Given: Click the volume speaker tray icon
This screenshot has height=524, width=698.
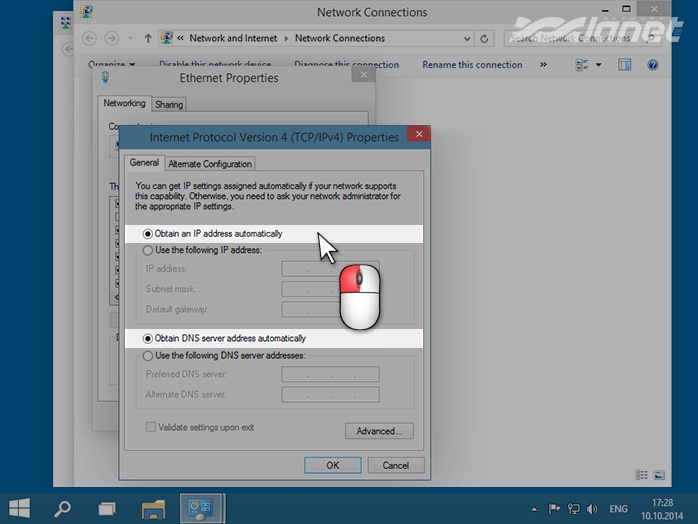Looking at the screenshot, I should click(594, 508).
